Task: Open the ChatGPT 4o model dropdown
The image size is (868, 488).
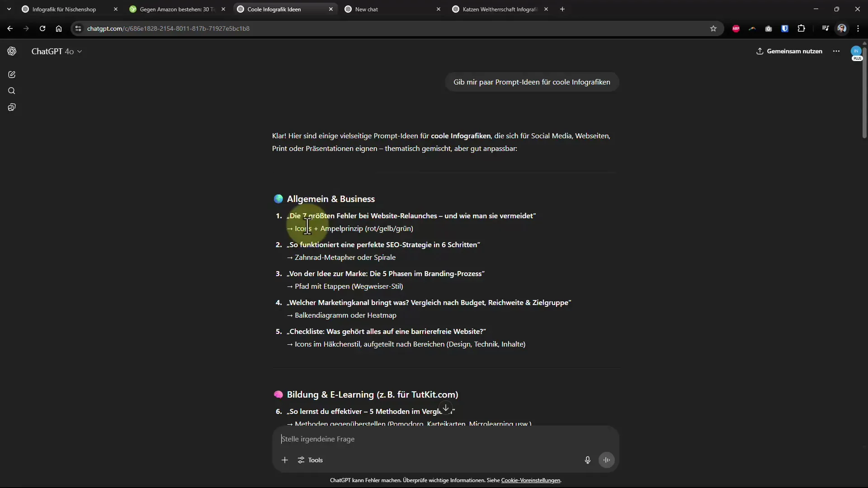Action: pos(57,52)
